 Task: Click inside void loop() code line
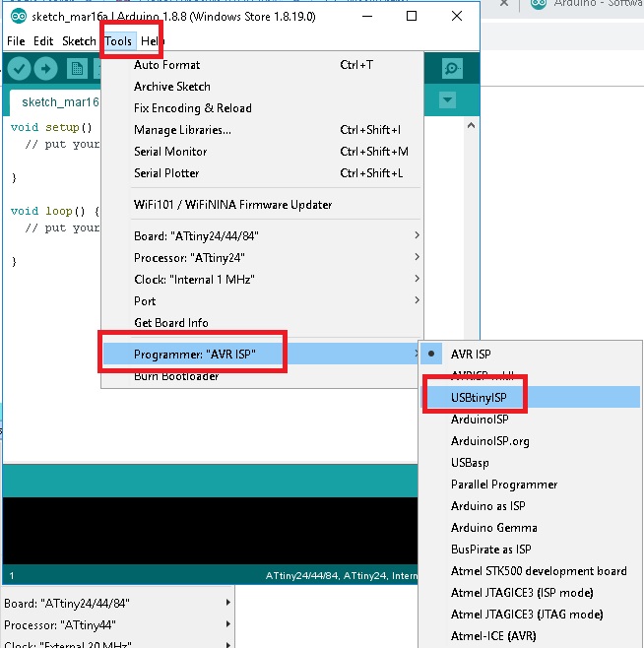[55, 211]
